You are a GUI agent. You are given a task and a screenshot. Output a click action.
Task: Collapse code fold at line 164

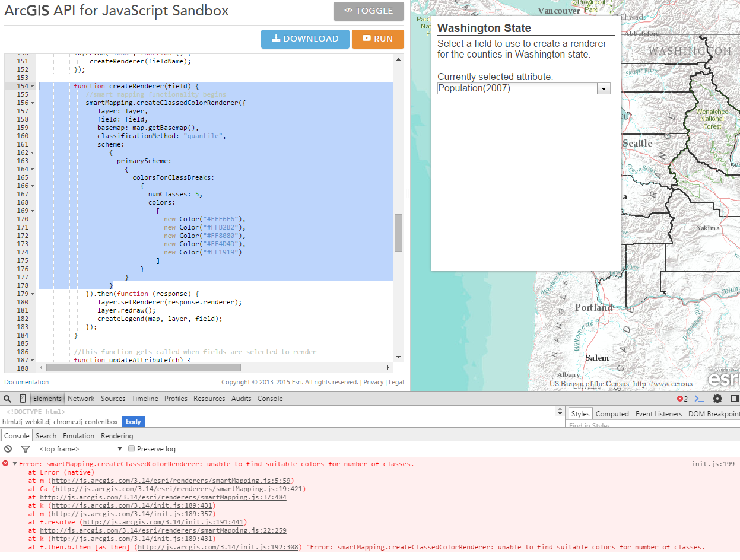point(32,170)
